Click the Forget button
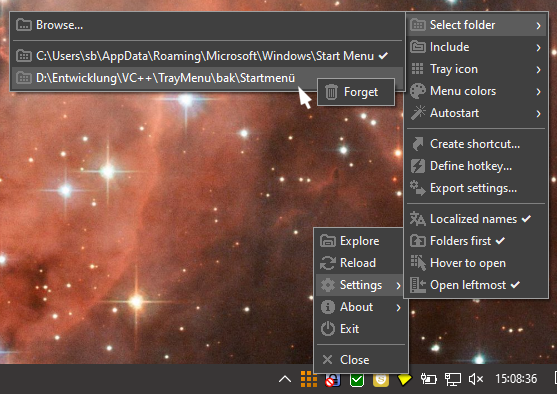 356,92
